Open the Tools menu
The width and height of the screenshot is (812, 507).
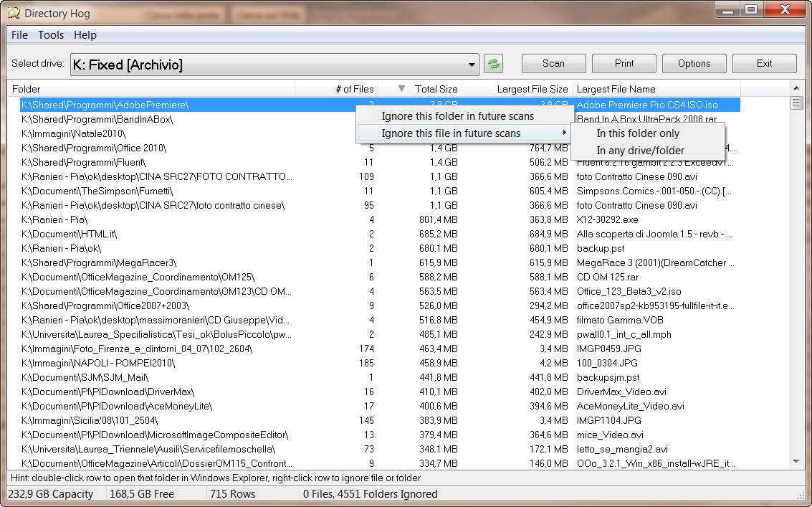pyautogui.click(x=51, y=35)
